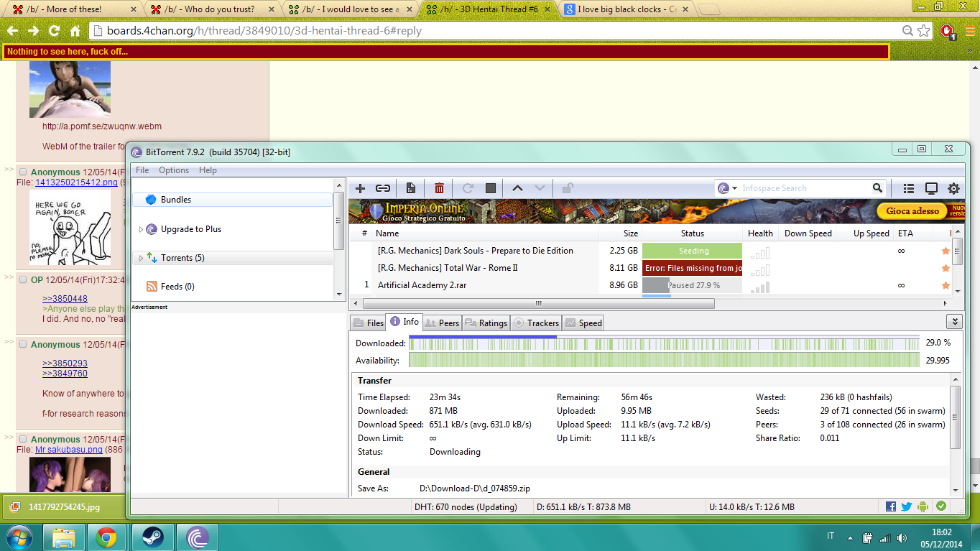Open the search engine dropdown arrow
980x551 pixels.
pos(735,189)
